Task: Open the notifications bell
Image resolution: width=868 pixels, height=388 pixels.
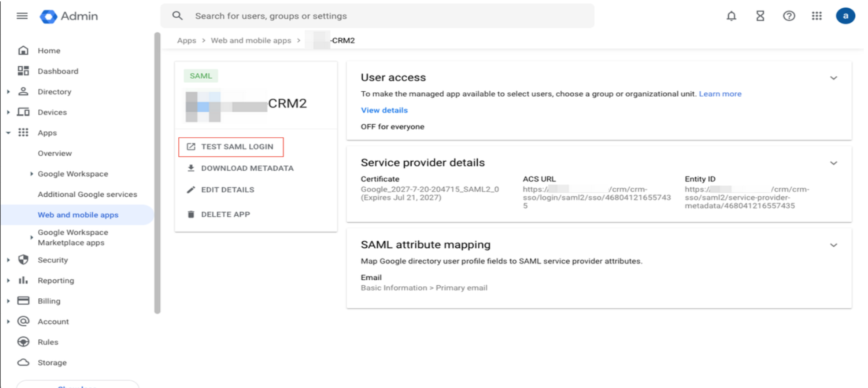Action: coord(731,16)
